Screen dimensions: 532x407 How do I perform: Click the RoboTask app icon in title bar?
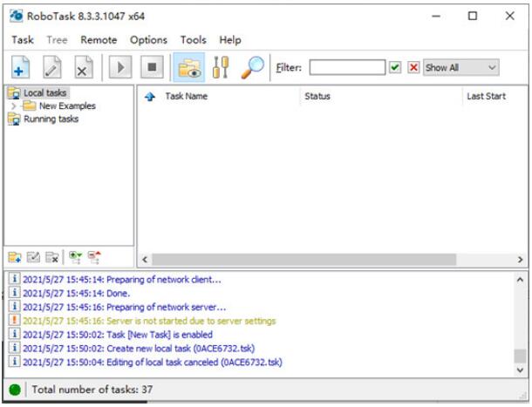(17, 16)
